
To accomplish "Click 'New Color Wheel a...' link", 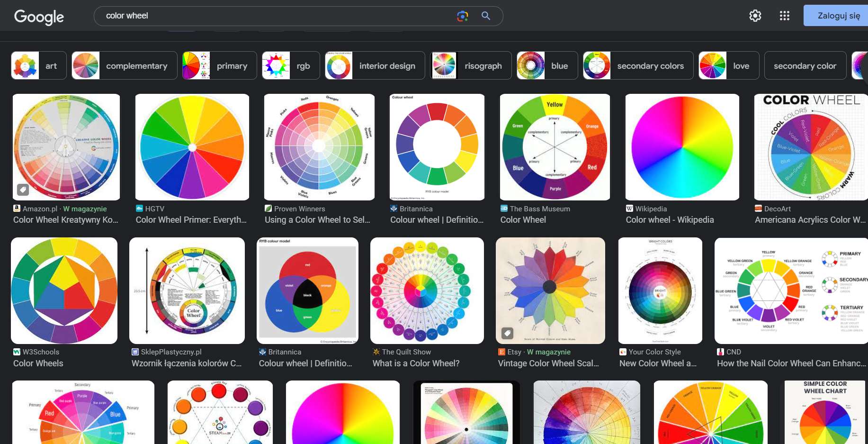I will (x=658, y=363).
